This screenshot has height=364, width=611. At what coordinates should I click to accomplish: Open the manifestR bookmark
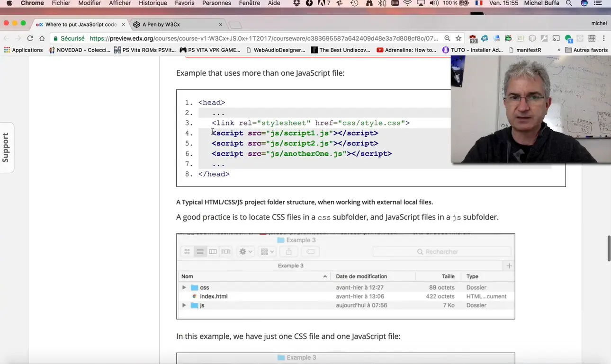click(x=525, y=50)
